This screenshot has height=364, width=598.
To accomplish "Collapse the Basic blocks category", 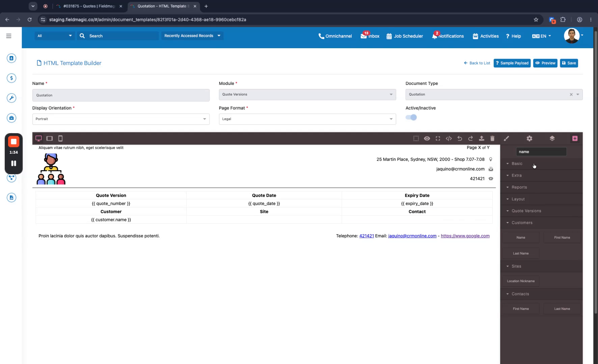I will pos(541,164).
